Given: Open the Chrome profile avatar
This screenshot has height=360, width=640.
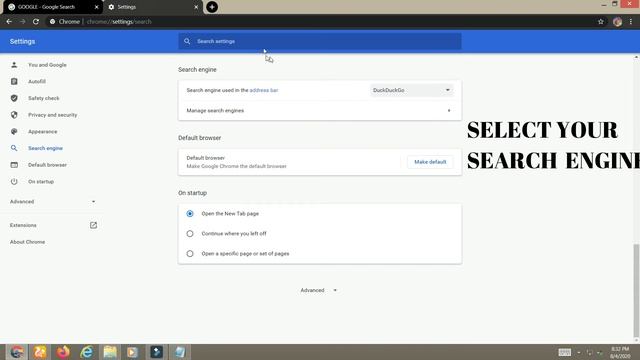Looking at the screenshot, I should [x=617, y=22].
